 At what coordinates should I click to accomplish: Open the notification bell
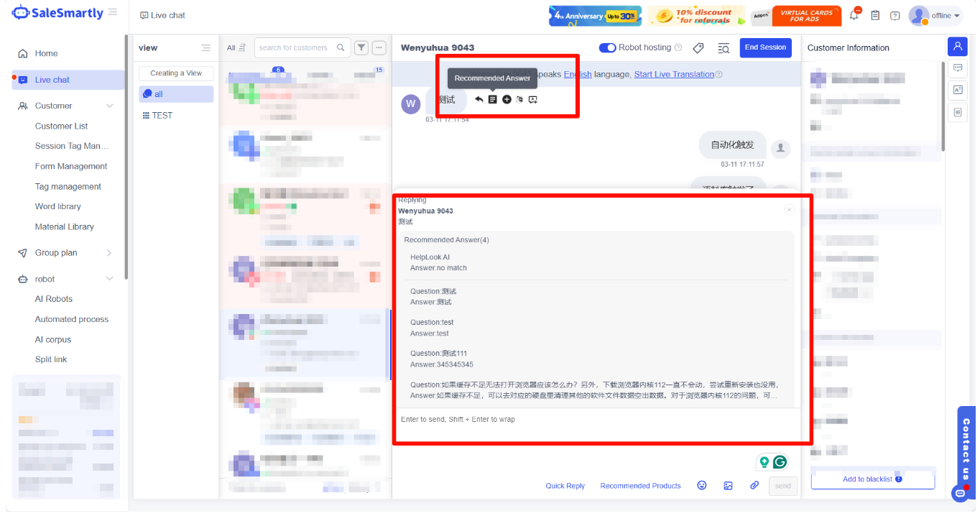pos(854,15)
